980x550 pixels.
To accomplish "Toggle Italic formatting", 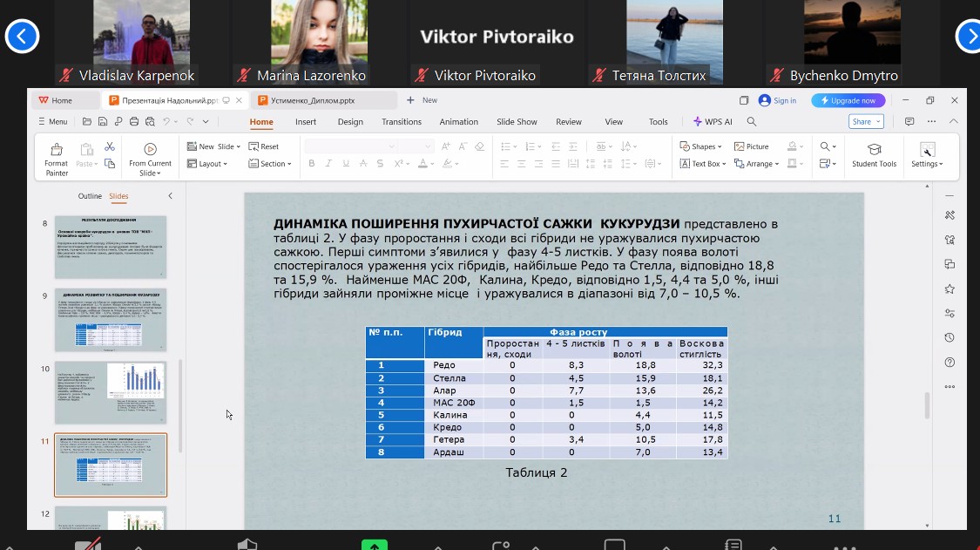I will (328, 163).
